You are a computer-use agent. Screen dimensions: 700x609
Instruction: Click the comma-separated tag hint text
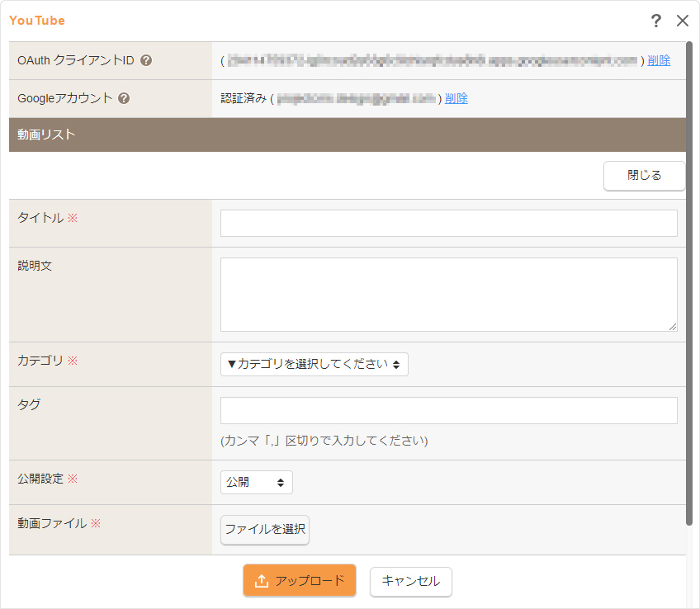click(324, 441)
